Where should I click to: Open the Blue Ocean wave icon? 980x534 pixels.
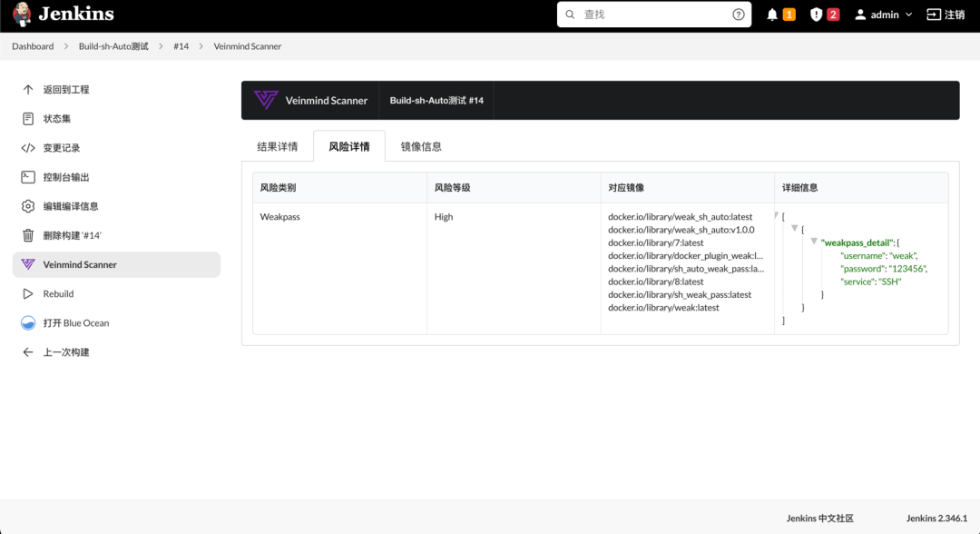pyautogui.click(x=28, y=322)
